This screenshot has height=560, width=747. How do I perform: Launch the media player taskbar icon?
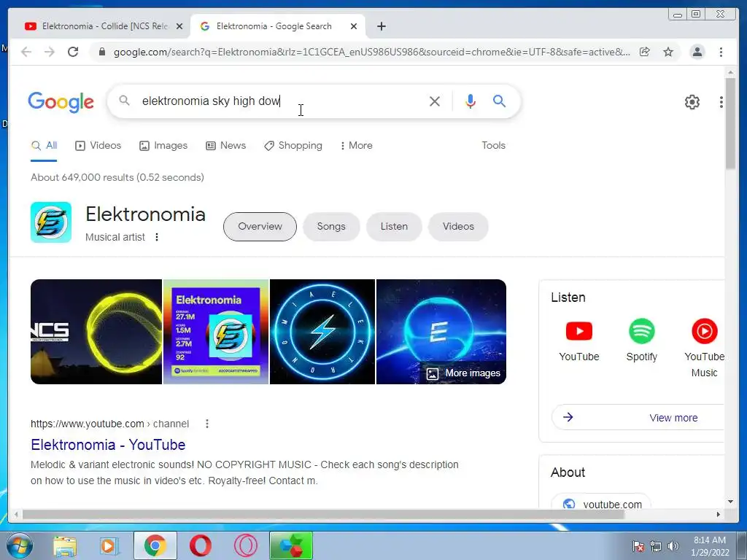109,545
